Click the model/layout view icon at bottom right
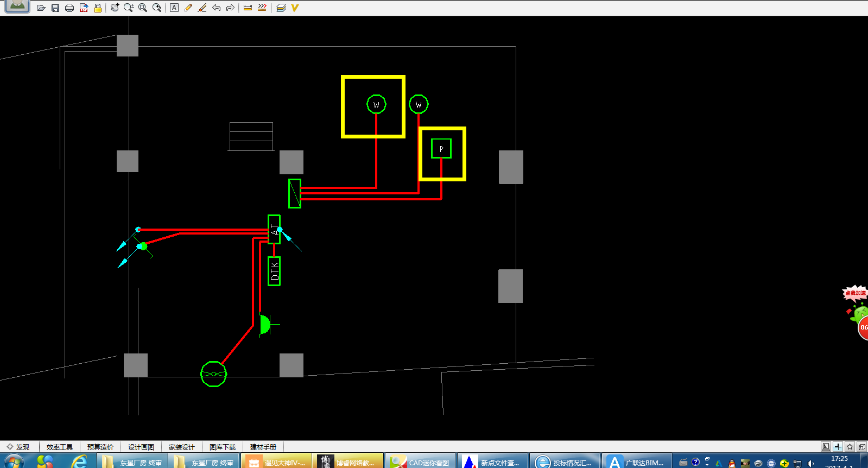 (x=826, y=446)
